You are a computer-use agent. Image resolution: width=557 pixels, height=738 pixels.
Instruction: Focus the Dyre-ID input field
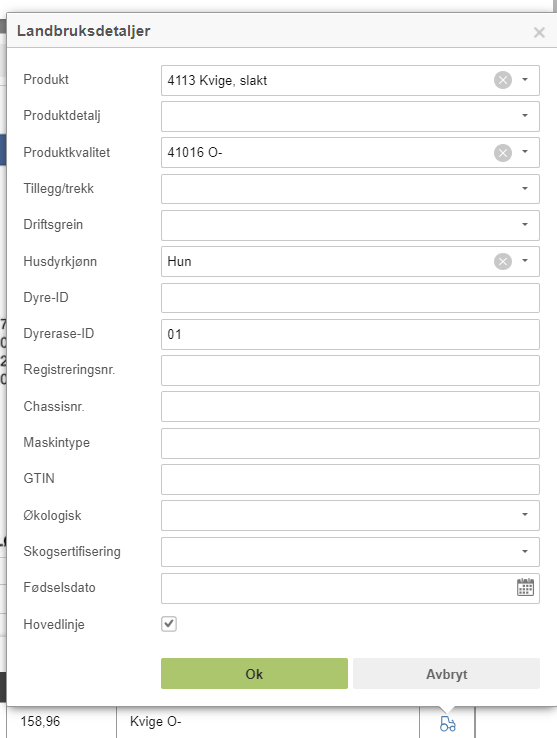click(x=350, y=297)
